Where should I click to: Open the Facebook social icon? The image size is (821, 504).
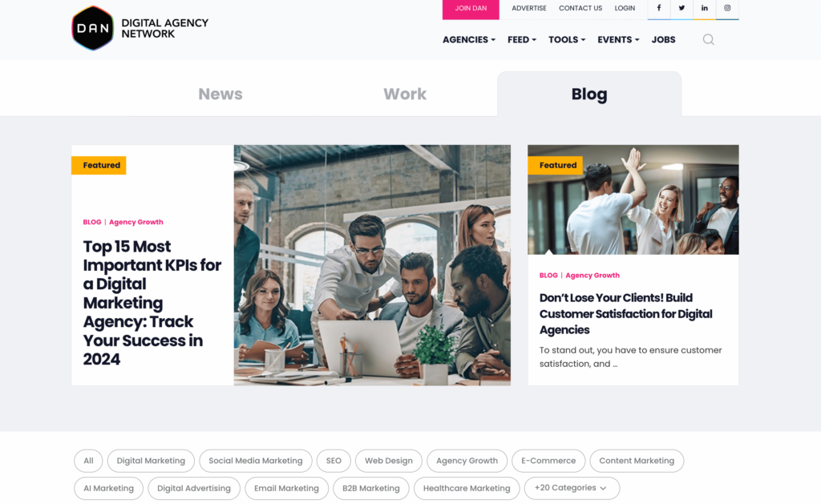(659, 8)
